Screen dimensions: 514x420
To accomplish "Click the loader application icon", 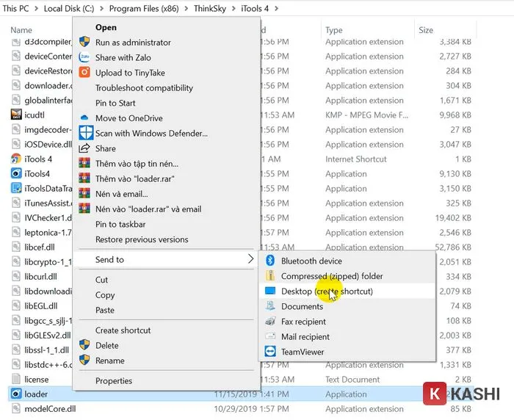I will 16,394.
